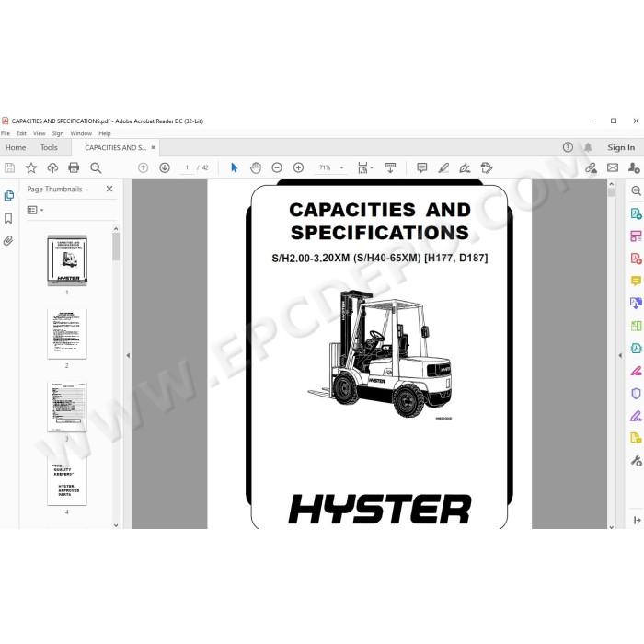Open the Help menu
The height and width of the screenshot is (644, 644).
[105, 133]
